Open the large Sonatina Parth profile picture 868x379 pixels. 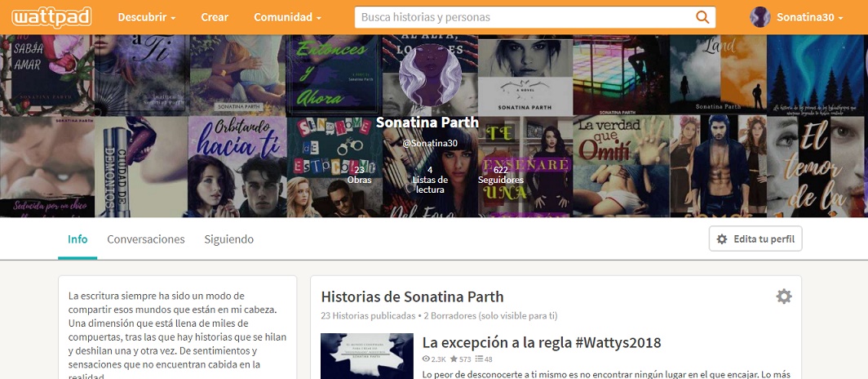point(430,75)
